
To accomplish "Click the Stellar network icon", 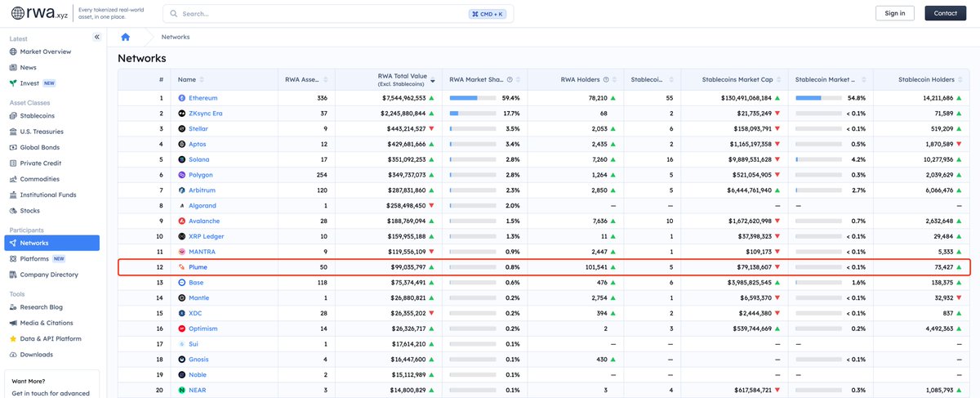I will [x=182, y=129].
